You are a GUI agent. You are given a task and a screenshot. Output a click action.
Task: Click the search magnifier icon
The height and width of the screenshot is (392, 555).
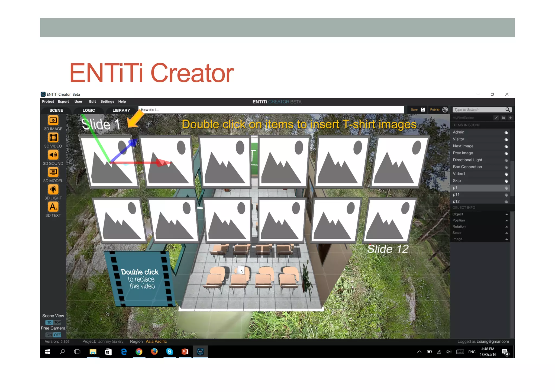508,109
